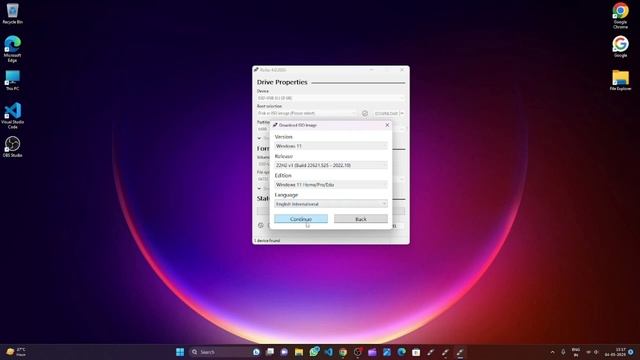640x360 pixels.
Task: Open This PC desktop icon
Action: 12,80
